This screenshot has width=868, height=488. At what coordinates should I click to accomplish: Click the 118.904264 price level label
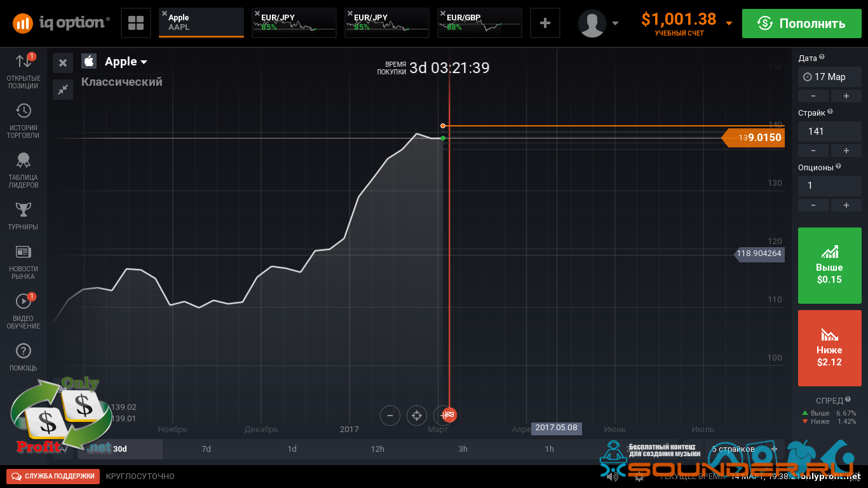(759, 254)
